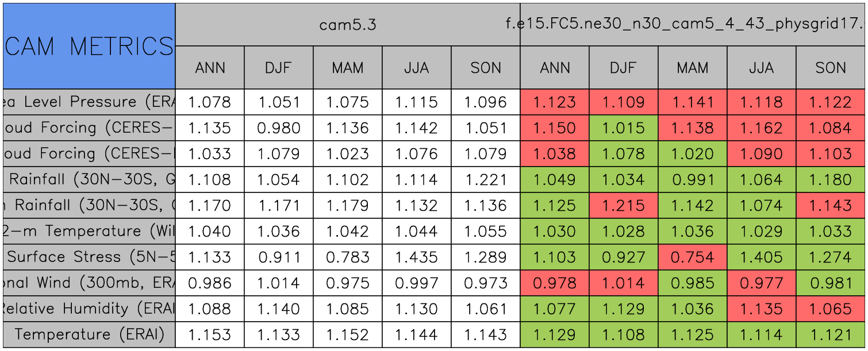
Task: Click the f.e15.FC5.ne30 physgrid column group header
Action: pyautogui.click(x=692, y=25)
